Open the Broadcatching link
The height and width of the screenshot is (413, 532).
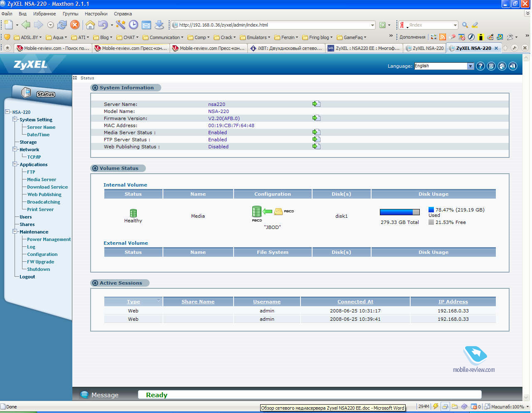tap(44, 202)
